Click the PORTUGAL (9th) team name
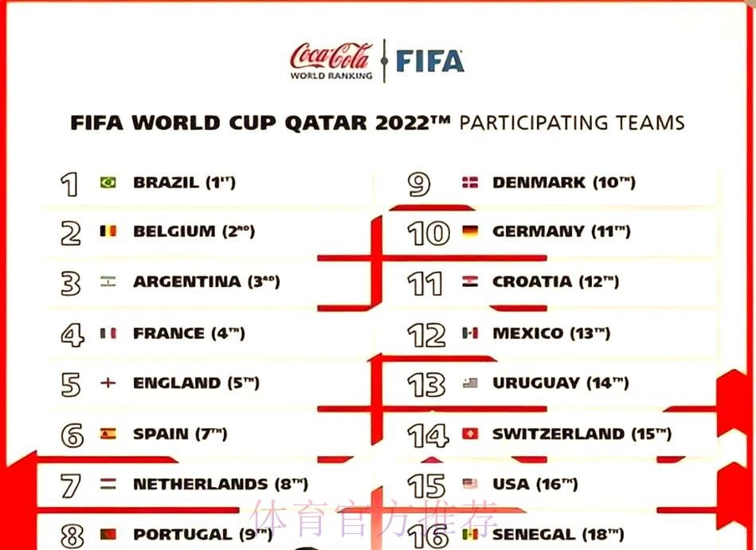The height and width of the screenshot is (550, 756). click(x=202, y=534)
